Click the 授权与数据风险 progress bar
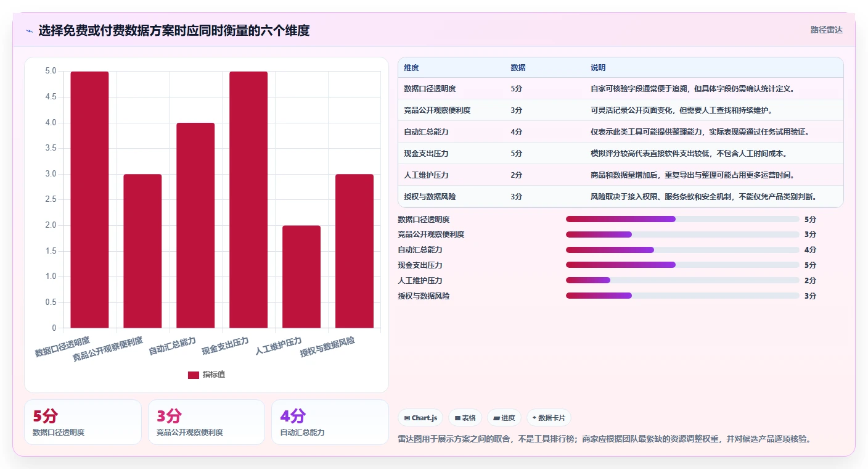 click(682, 296)
